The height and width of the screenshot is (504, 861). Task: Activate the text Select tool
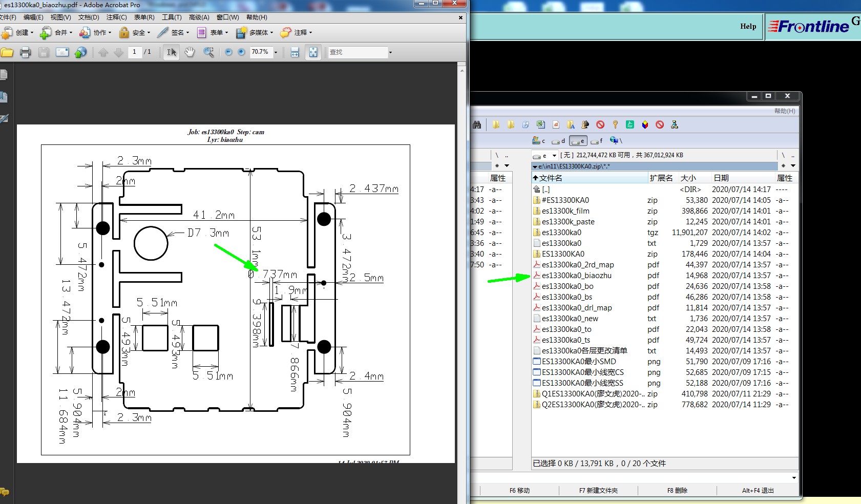point(171,52)
